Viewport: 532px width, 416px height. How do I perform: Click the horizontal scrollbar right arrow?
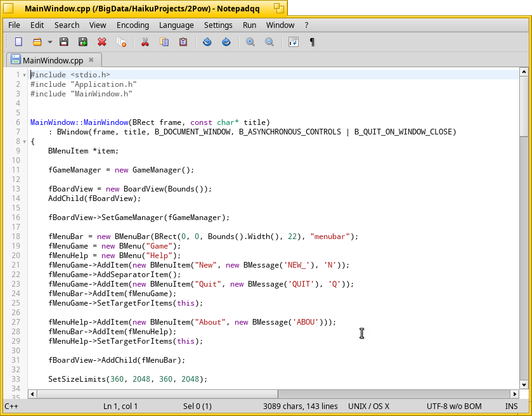tap(515, 394)
